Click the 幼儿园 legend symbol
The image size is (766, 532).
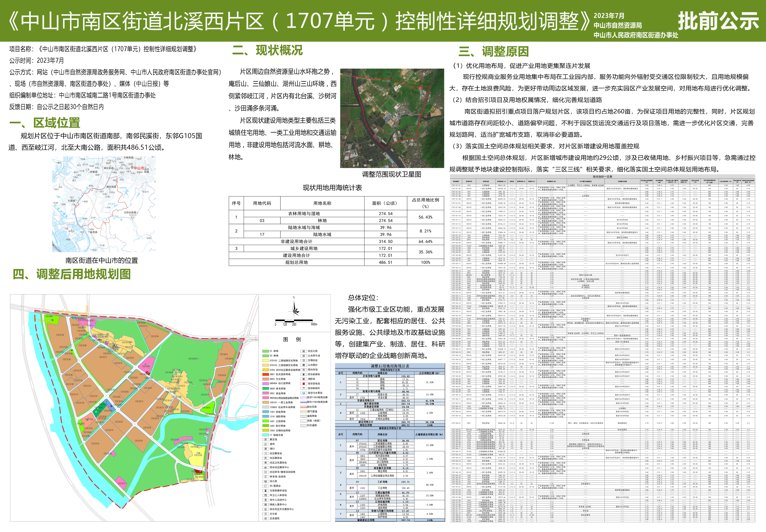point(266,481)
